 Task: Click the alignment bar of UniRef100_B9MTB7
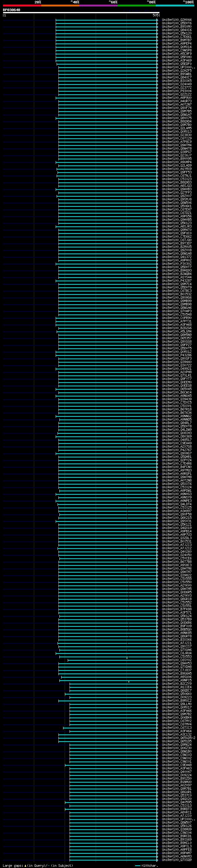coord(107,40)
